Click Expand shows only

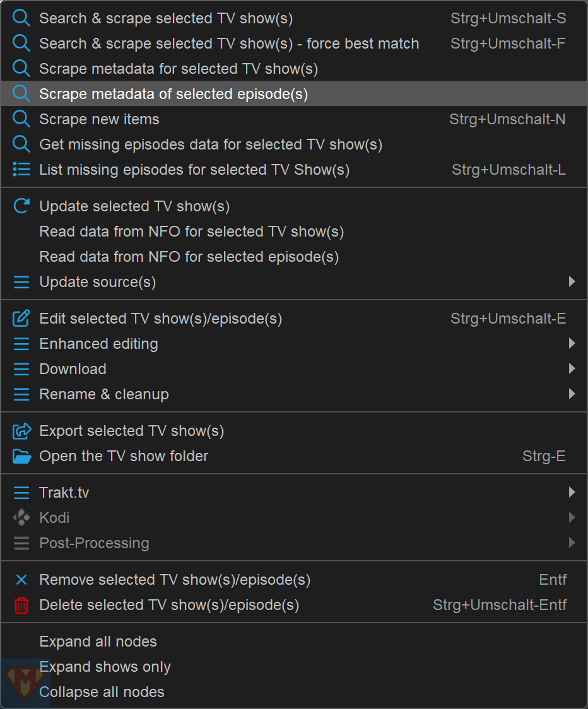(x=105, y=667)
